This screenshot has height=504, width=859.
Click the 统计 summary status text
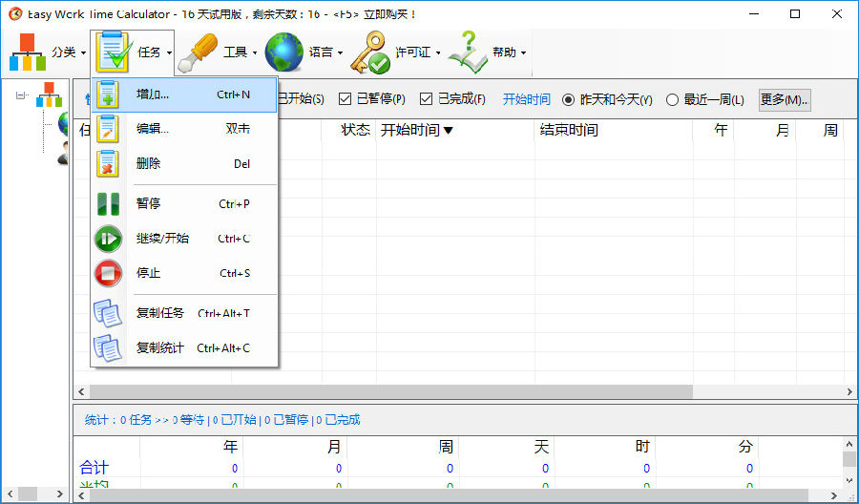(222, 420)
